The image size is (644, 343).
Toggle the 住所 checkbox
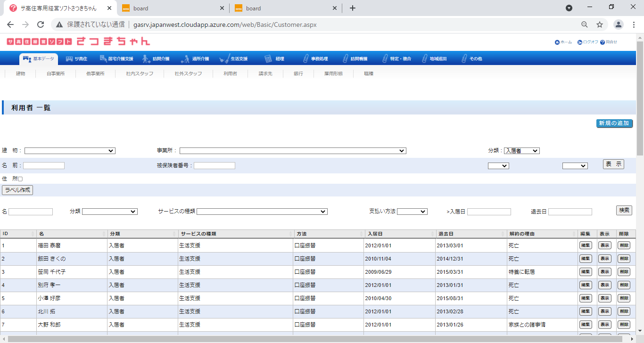[20, 179]
